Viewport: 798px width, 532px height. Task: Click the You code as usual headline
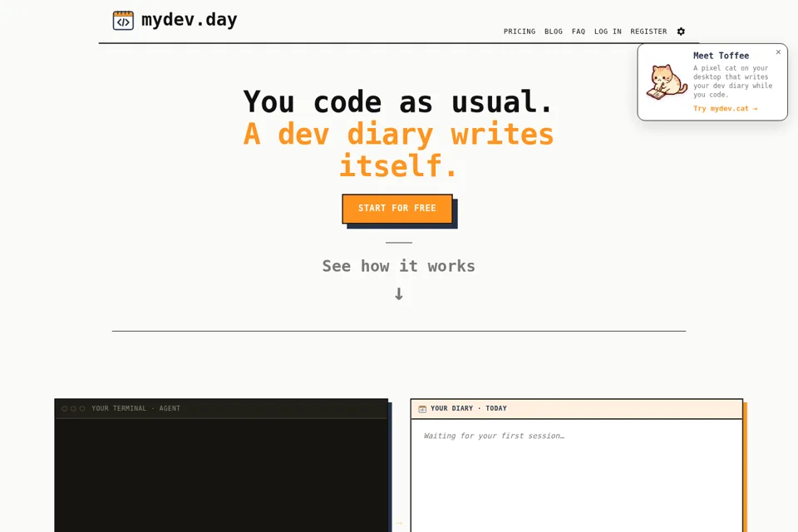pyautogui.click(x=398, y=101)
